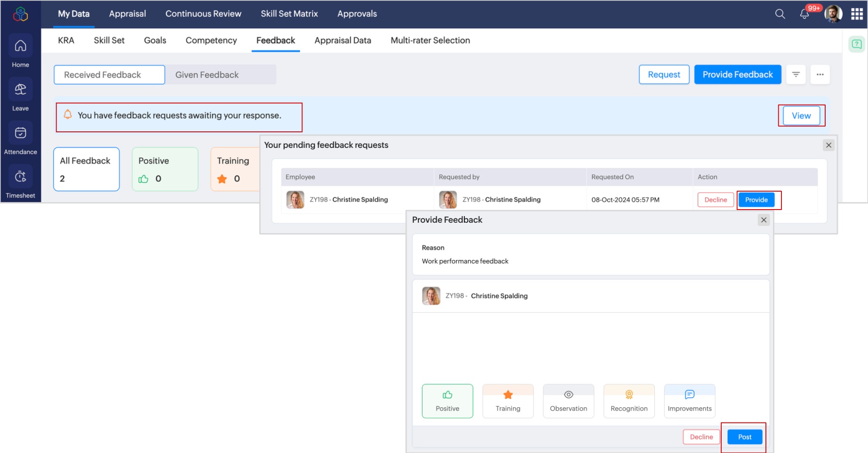Open the help icon on right edge
The width and height of the screenshot is (868, 453).
[x=857, y=44]
